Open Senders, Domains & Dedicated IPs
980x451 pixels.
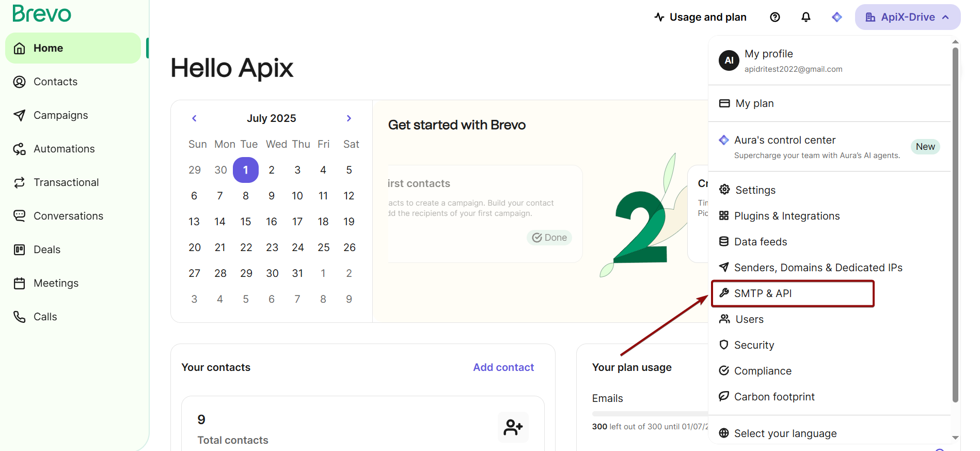click(x=829, y=268)
